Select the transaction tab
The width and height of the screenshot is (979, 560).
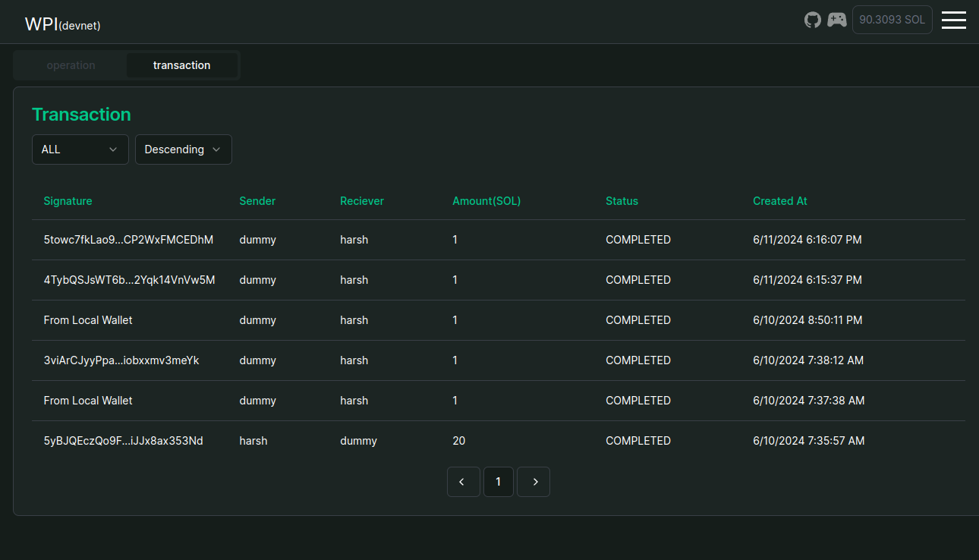coord(182,65)
